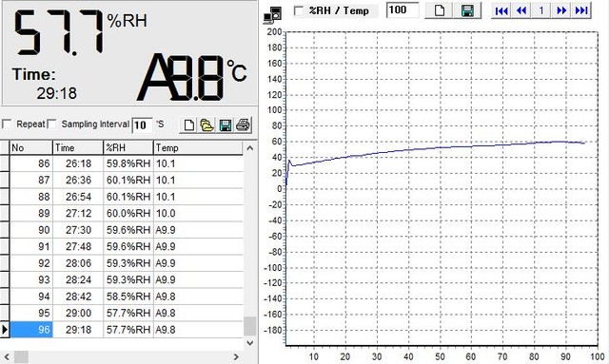This screenshot has height=364, width=609.
Task: Save the graph with the floppy icon
Action: [x=467, y=10]
